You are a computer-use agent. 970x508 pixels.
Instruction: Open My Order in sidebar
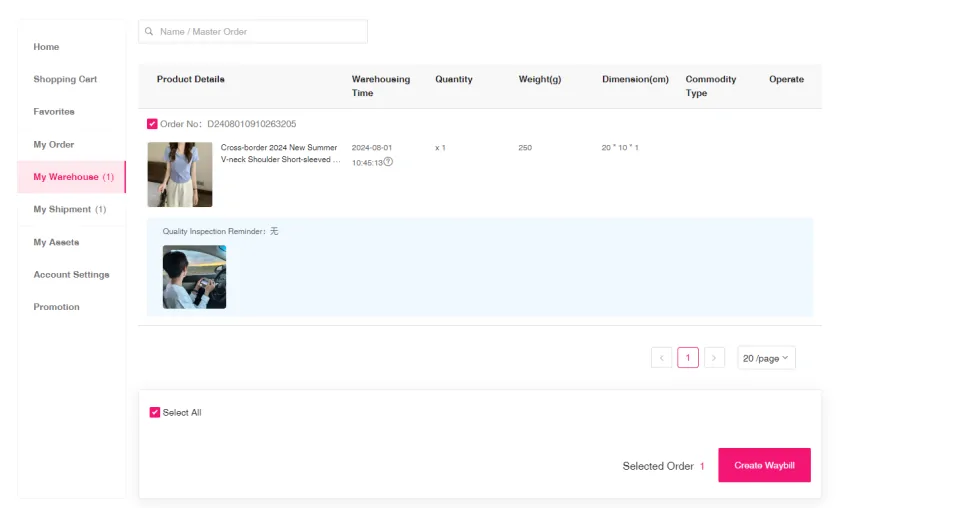pyautogui.click(x=54, y=144)
